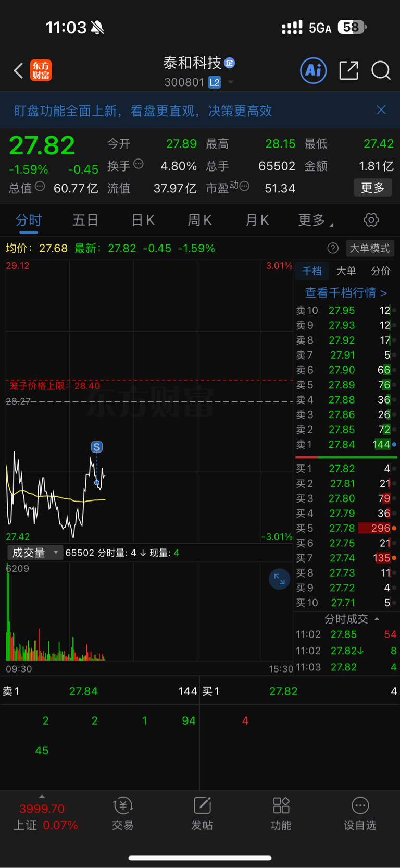Viewport: 400px width, 868px height.
Task: Tap the info icon next to 市盈动
Action: 244,186
